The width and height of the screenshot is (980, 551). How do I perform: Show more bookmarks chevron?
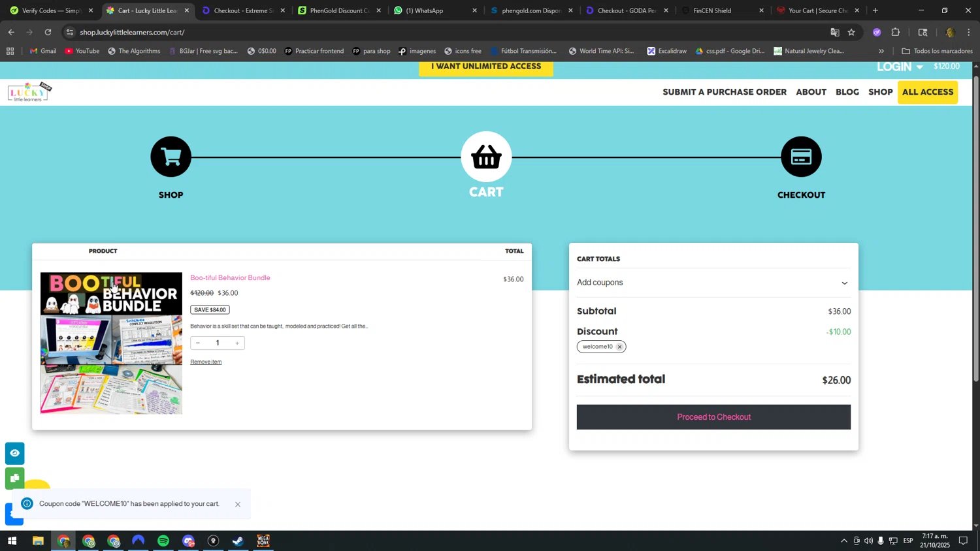[x=881, y=51]
